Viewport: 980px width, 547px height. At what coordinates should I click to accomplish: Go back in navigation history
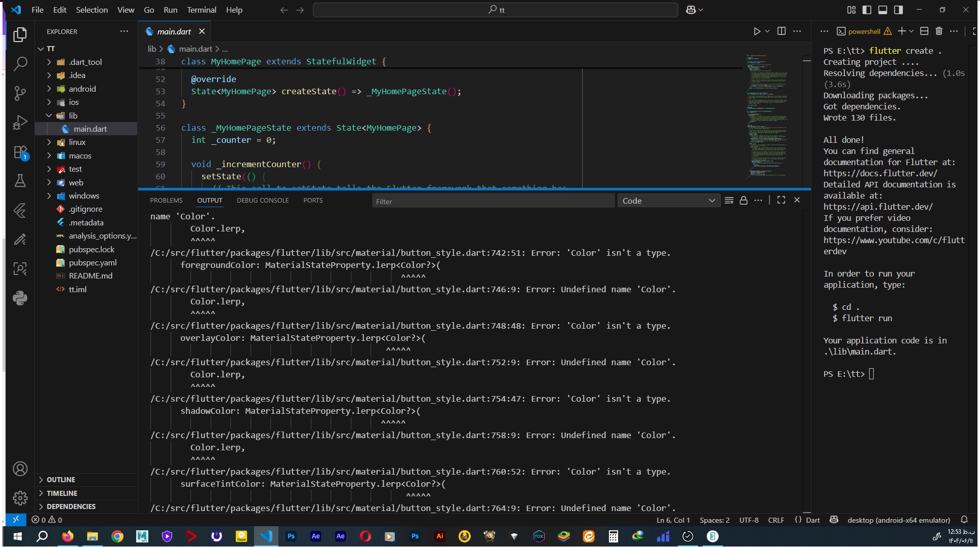(284, 10)
